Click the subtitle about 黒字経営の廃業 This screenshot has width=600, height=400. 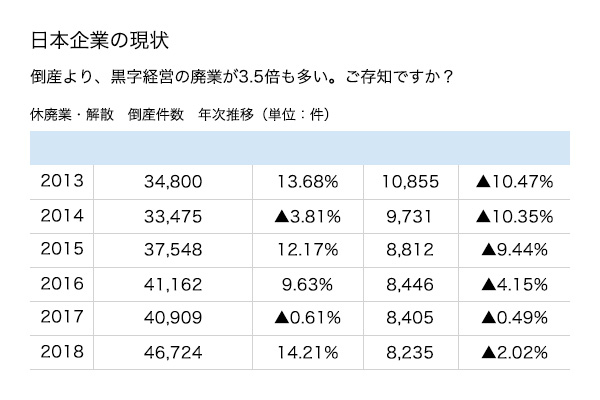(242, 77)
